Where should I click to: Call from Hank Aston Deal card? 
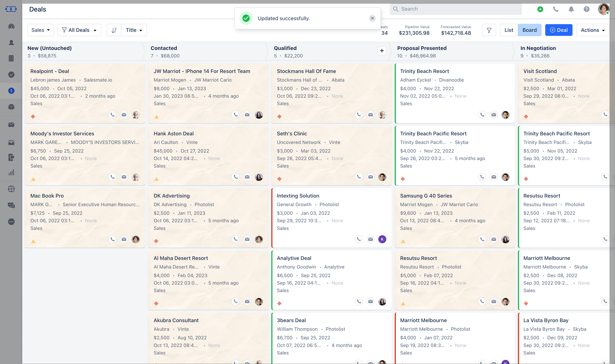pyautogui.click(x=235, y=177)
